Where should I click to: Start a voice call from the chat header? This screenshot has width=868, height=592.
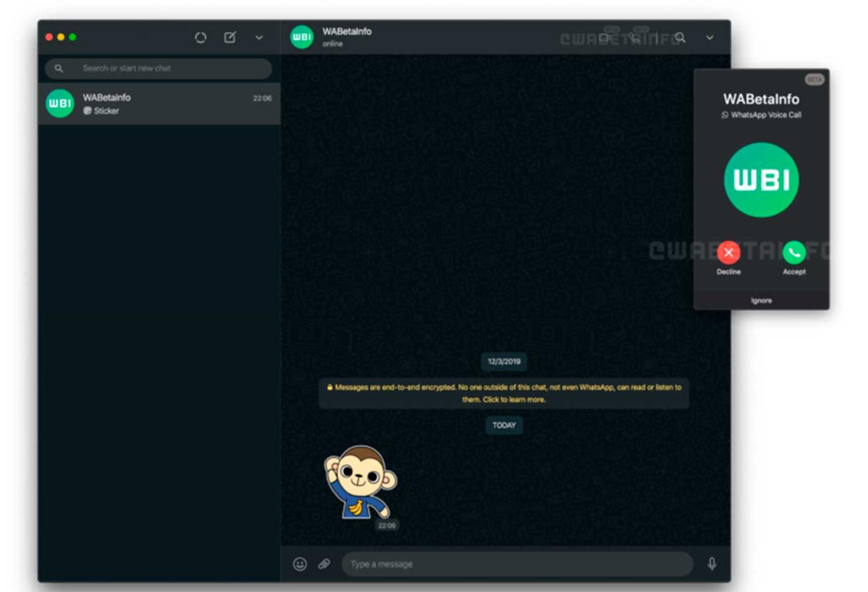click(634, 37)
